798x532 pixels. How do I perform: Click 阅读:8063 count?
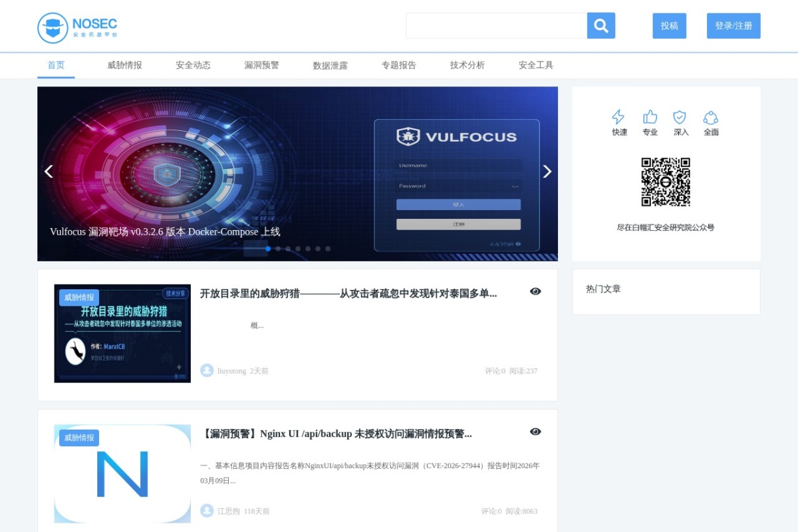[x=521, y=511]
